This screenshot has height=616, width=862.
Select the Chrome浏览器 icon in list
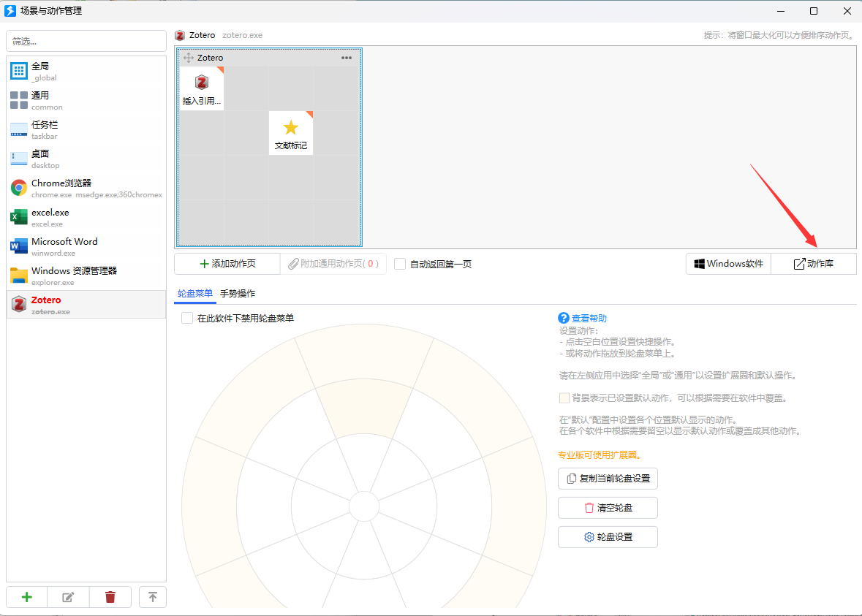click(x=19, y=188)
